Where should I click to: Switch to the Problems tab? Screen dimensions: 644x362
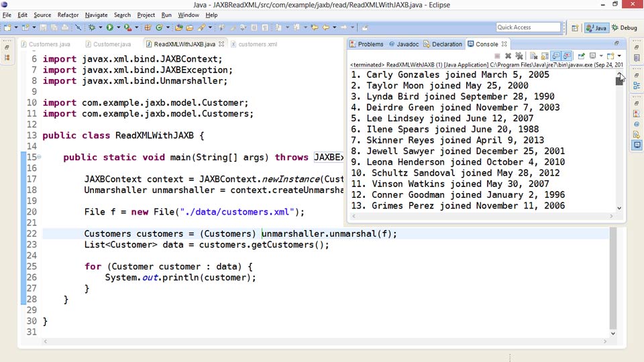tap(366, 44)
